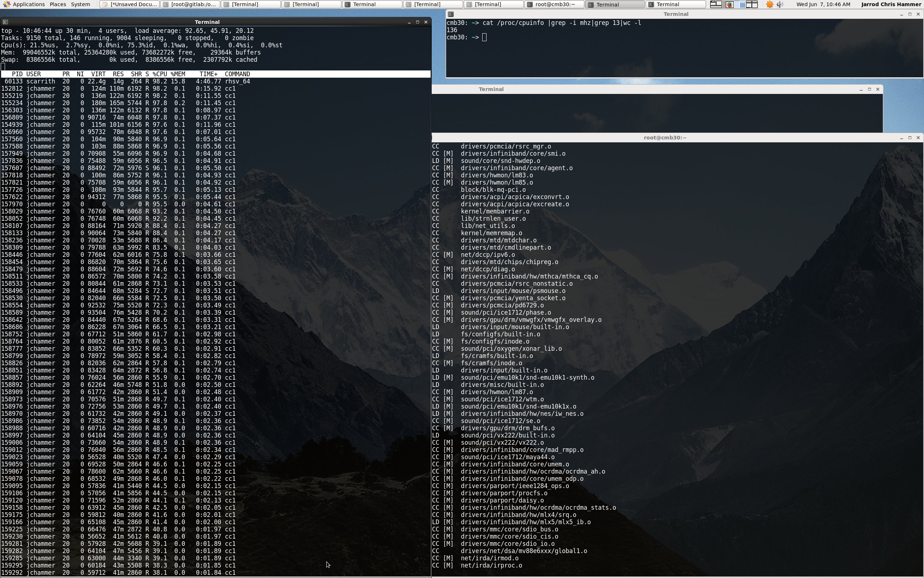Viewport: 924px width, 578px height.
Task: Click the 136 output in cmb30 terminal
Action: (452, 30)
